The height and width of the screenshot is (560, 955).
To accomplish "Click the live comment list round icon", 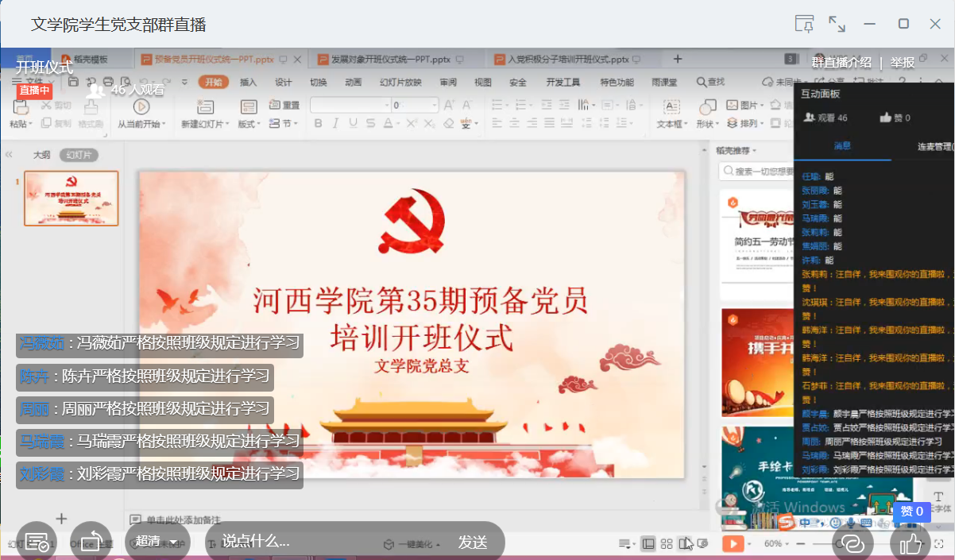I will coord(37,542).
